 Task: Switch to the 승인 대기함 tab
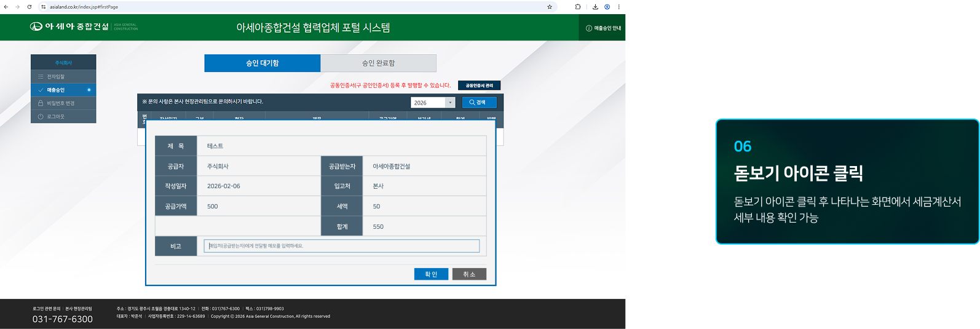263,63
